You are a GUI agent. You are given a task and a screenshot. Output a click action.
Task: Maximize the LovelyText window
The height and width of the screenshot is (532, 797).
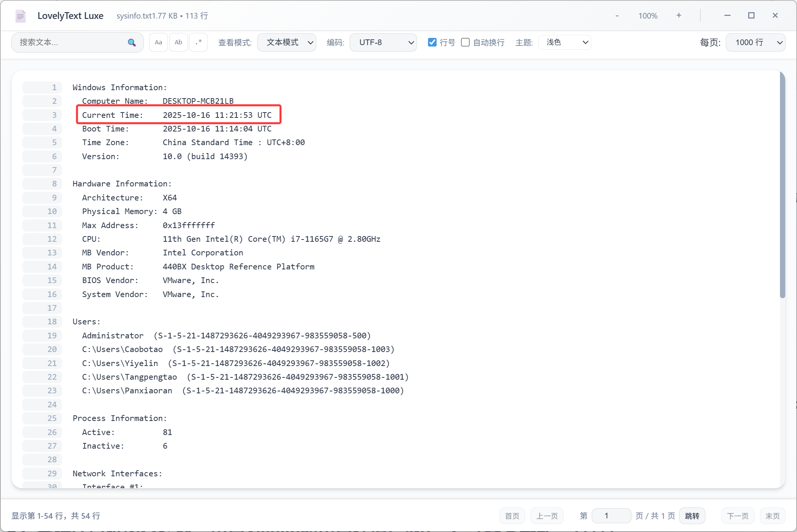751,16
